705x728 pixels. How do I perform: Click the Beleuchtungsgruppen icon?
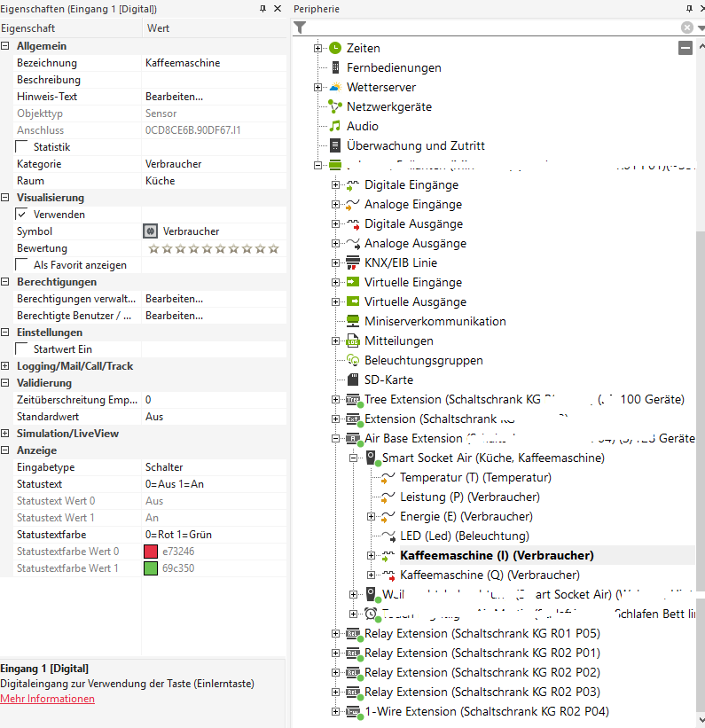tap(353, 360)
